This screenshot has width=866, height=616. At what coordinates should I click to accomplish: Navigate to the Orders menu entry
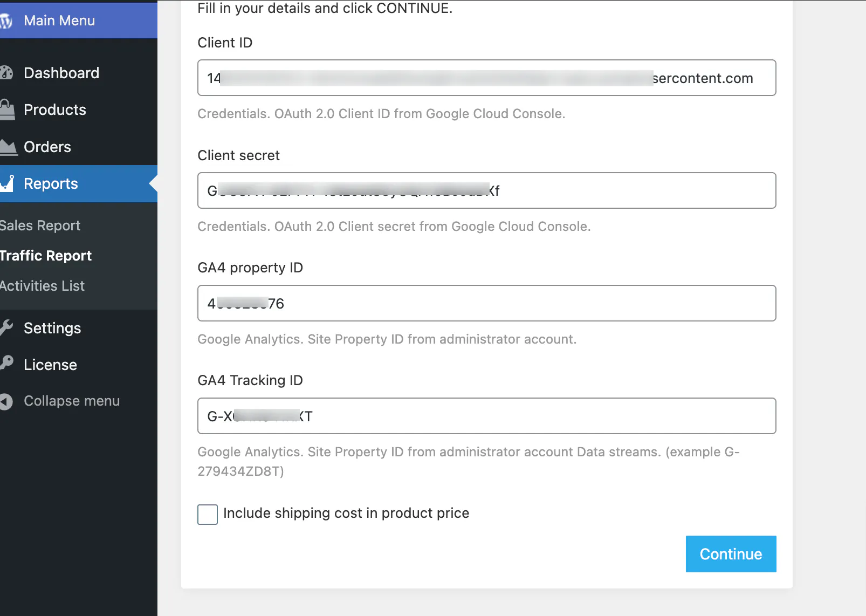tap(47, 147)
